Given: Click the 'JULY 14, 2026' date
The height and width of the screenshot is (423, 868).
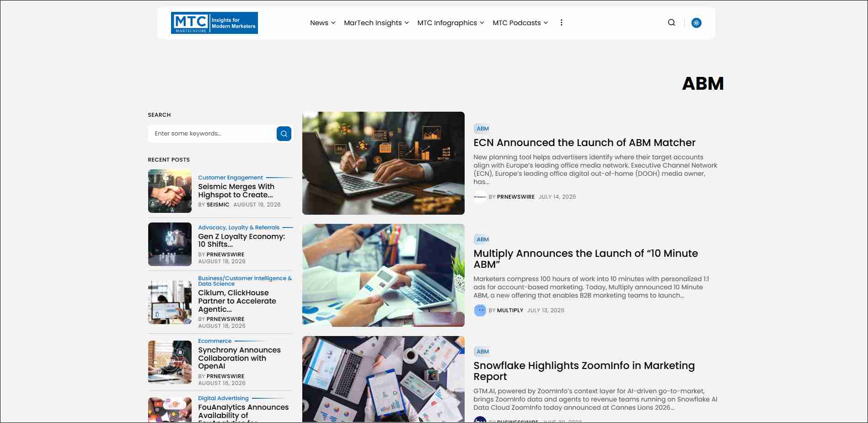Looking at the screenshot, I should (557, 197).
